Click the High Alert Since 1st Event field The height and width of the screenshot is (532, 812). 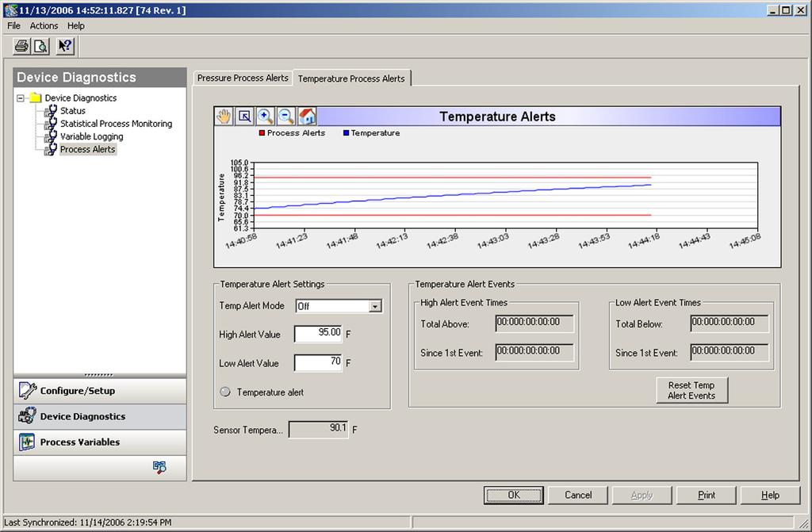534,352
